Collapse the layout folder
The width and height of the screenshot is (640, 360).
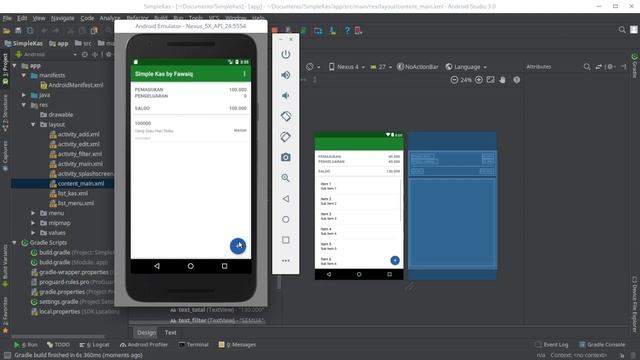point(33,124)
